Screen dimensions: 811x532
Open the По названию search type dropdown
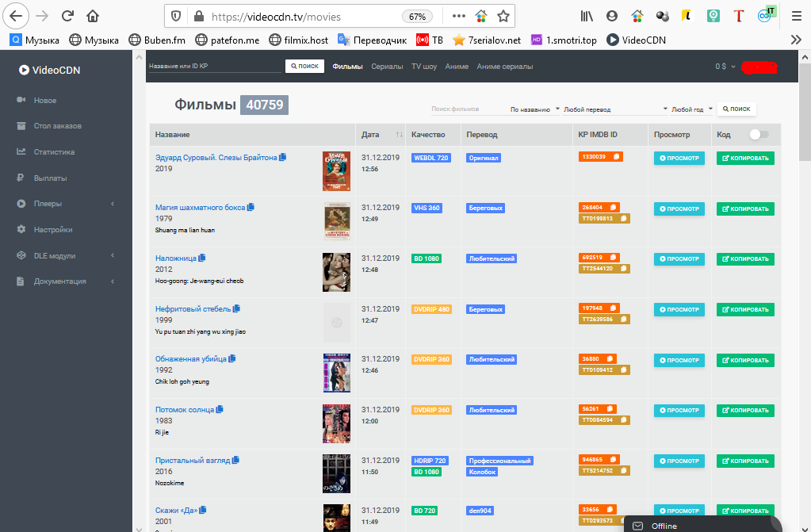(x=534, y=109)
